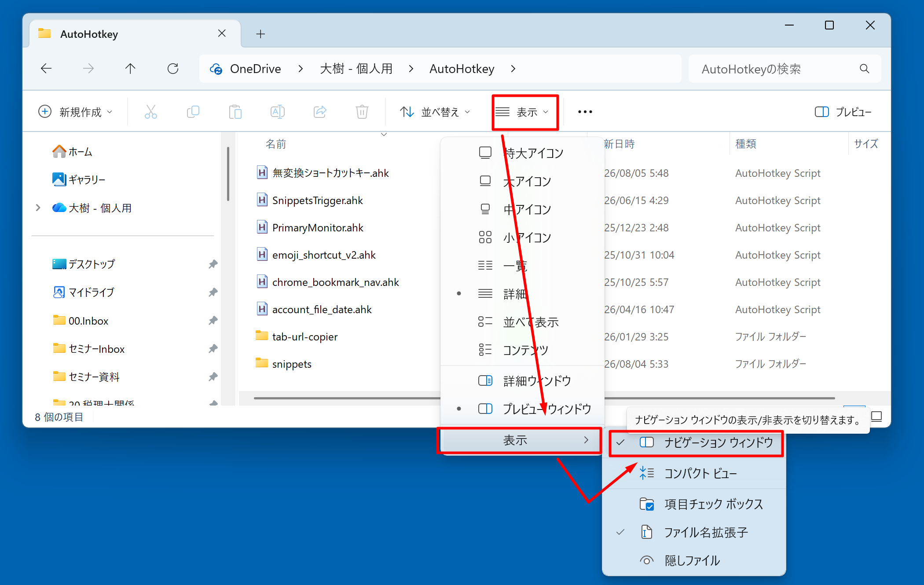
Task: Click the AutoHotkeyの検索 search field
Action: [x=785, y=69]
